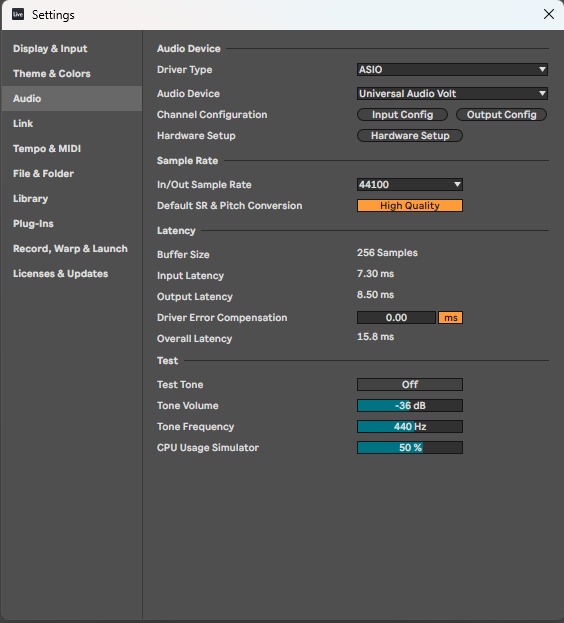
Task: Click the Test section heading
Action: coord(168,360)
